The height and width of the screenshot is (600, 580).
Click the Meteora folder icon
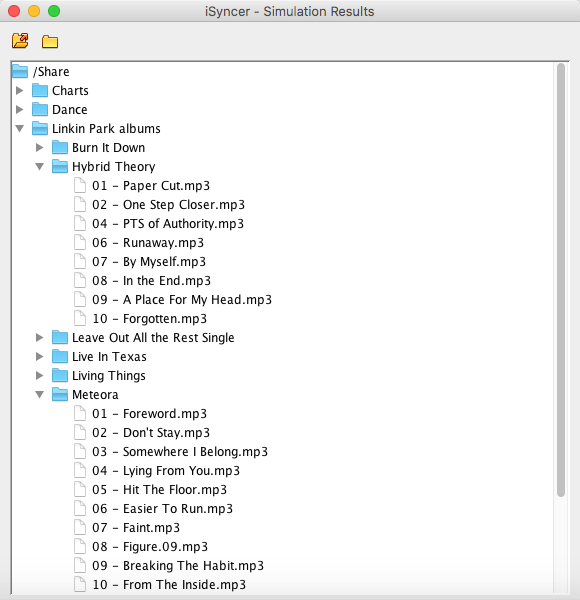tap(60, 395)
